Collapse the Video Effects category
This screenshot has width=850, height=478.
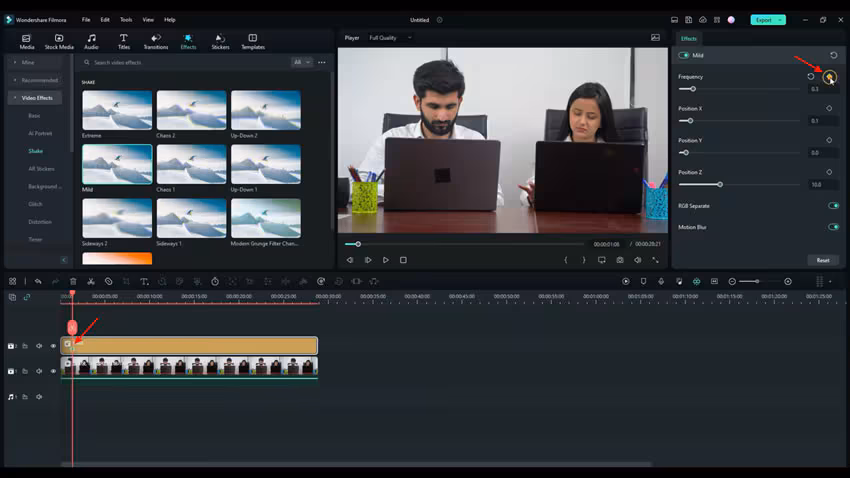coord(14,98)
